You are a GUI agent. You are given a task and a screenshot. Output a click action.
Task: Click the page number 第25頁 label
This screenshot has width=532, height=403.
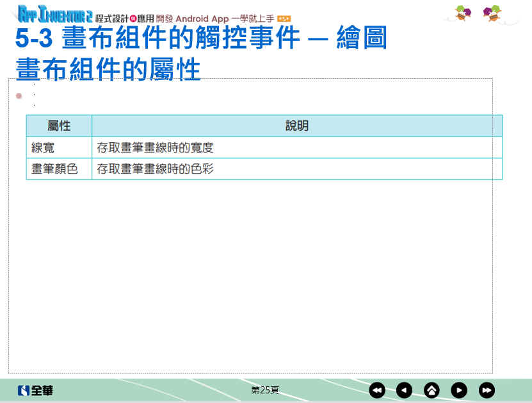coord(265,390)
